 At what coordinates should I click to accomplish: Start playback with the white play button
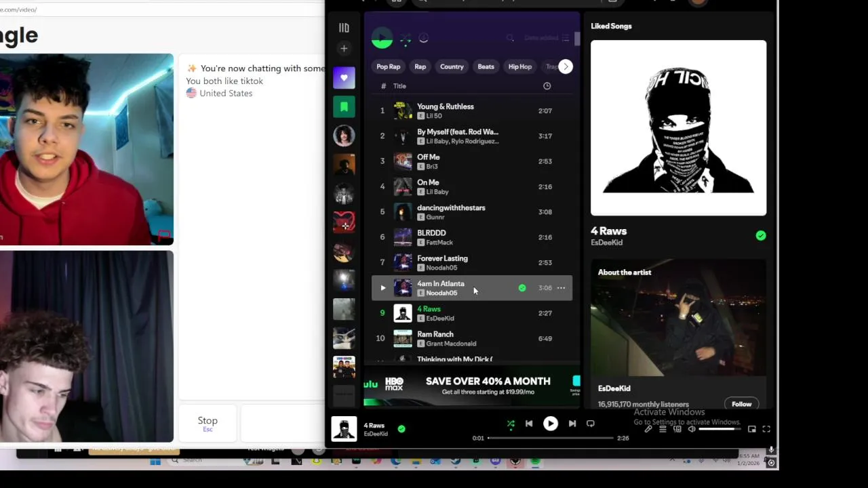[550, 424]
